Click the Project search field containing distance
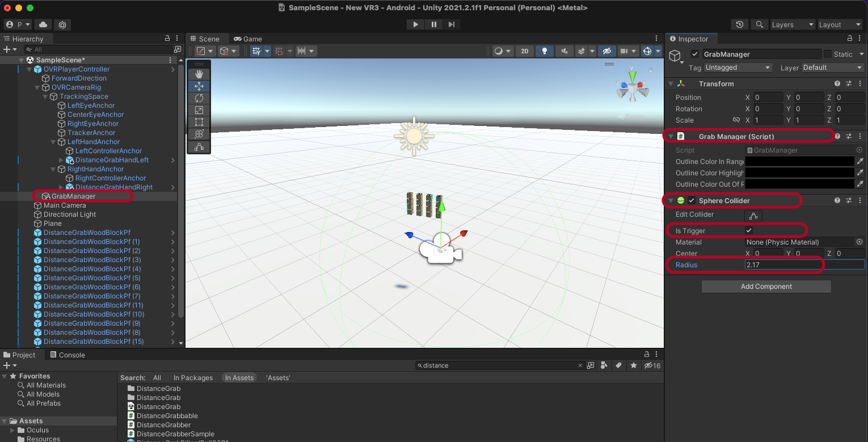Image resolution: width=868 pixels, height=442 pixels. pos(499,366)
